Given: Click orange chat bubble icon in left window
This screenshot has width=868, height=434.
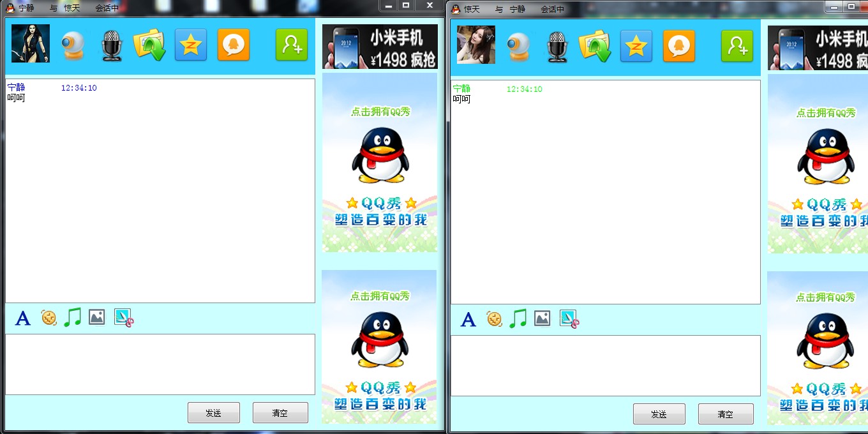Looking at the screenshot, I should [234, 45].
